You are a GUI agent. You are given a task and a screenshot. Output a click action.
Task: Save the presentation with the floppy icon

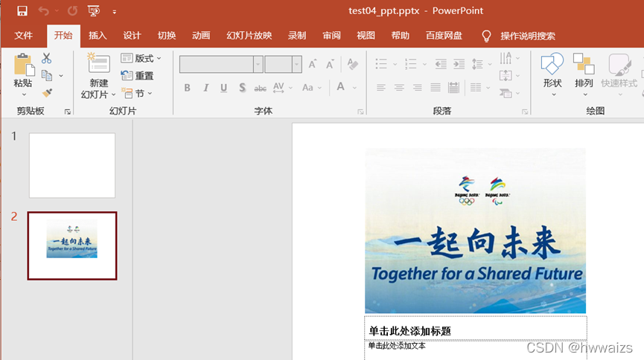[22, 10]
